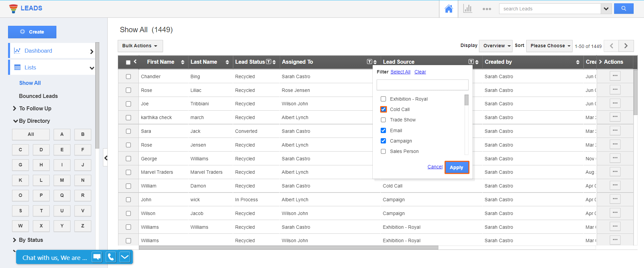644x268 pixels.
Task: Click the blue search magnifier button
Action: pyautogui.click(x=624, y=9)
